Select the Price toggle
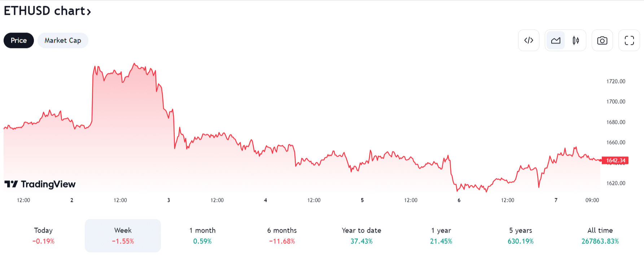This screenshot has height=255, width=644. [x=19, y=40]
